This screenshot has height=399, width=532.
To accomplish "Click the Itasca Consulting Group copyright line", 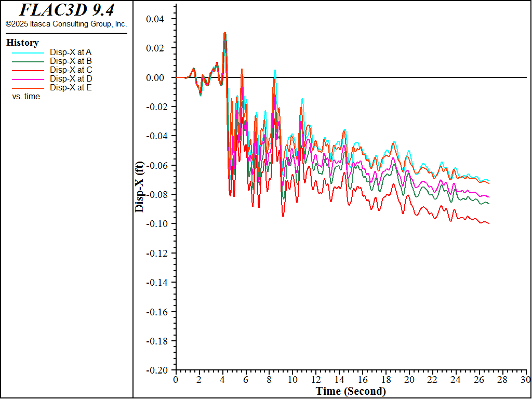I will pos(66,24).
